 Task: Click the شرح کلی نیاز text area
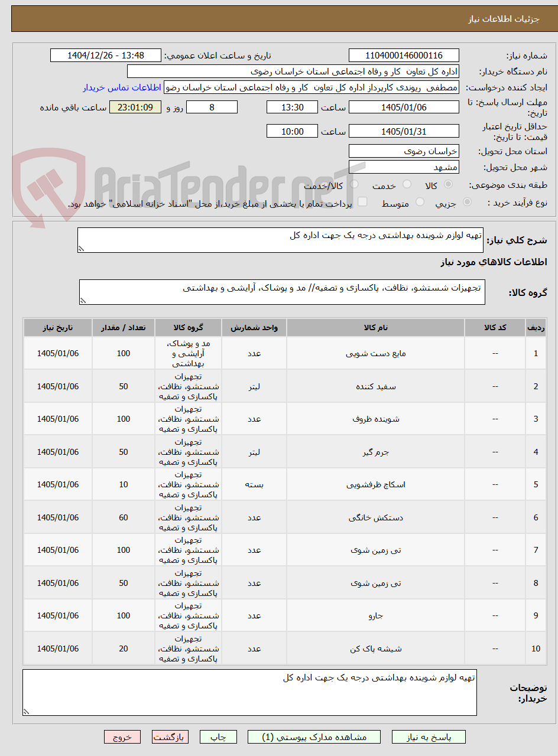[x=280, y=240]
